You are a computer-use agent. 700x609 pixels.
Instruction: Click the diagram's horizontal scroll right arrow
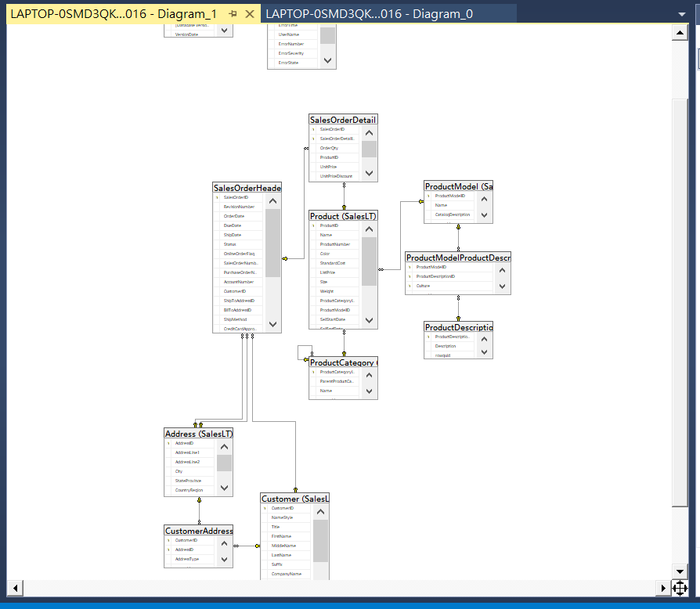(x=663, y=588)
